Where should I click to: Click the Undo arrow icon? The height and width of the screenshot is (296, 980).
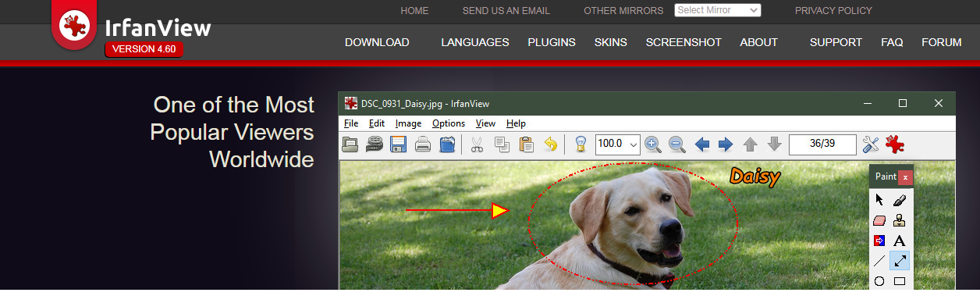pyautogui.click(x=550, y=144)
